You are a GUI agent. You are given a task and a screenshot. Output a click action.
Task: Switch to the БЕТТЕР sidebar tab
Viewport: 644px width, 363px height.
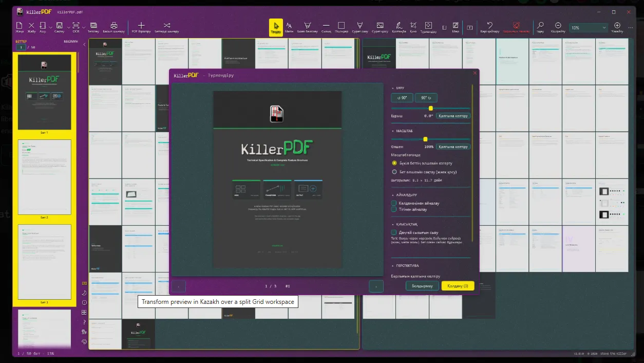21,41
